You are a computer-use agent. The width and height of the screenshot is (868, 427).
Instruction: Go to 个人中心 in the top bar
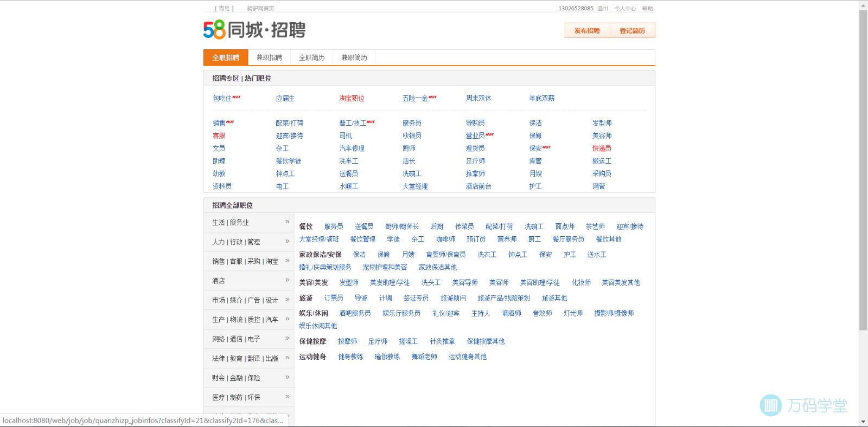[625, 9]
